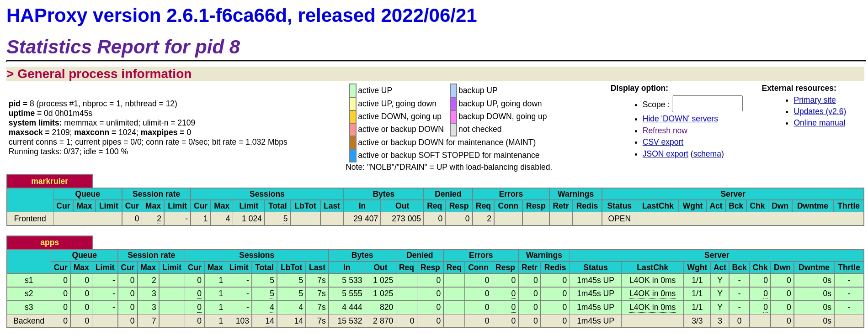Click Frontend sessions total value 5
The width and height of the screenshot is (868, 335).
pyautogui.click(x=285, y=219)
